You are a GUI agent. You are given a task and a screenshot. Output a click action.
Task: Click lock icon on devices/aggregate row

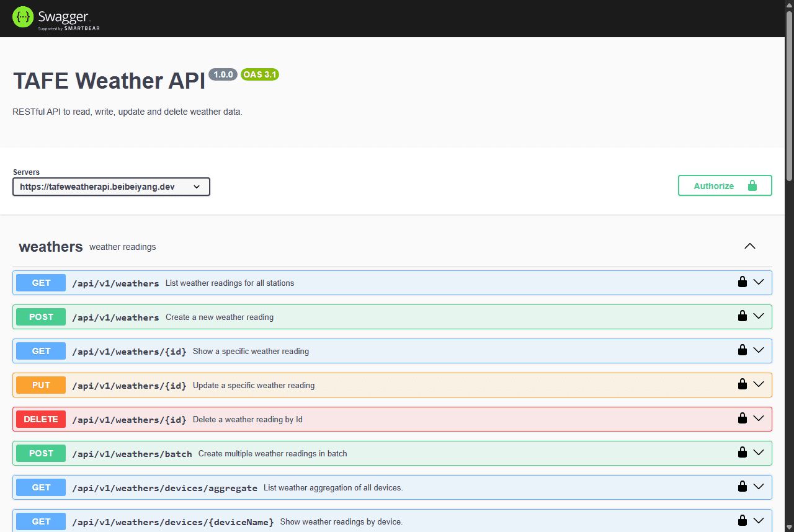742,487
